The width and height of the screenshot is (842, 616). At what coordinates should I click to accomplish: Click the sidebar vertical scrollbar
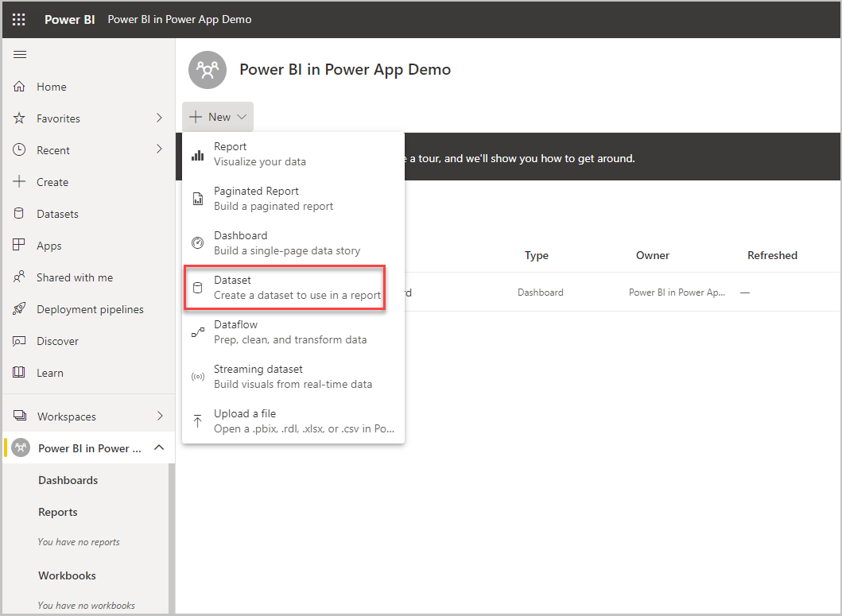pos(172,537)
